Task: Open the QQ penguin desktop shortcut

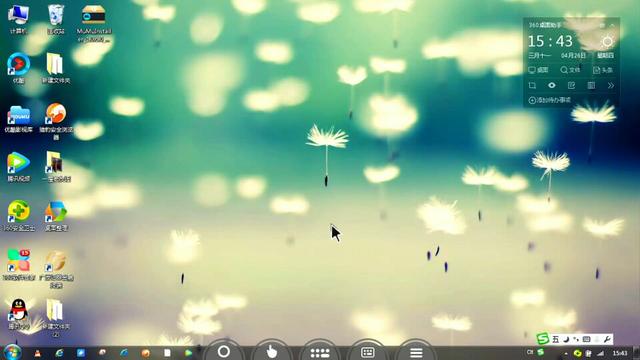Action: 19,313
